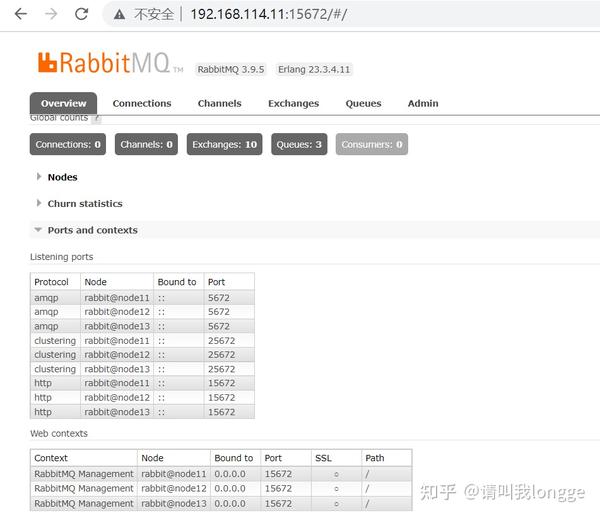Switch to the Overview tab
This screenshot has width=600, height=518.
64,103
